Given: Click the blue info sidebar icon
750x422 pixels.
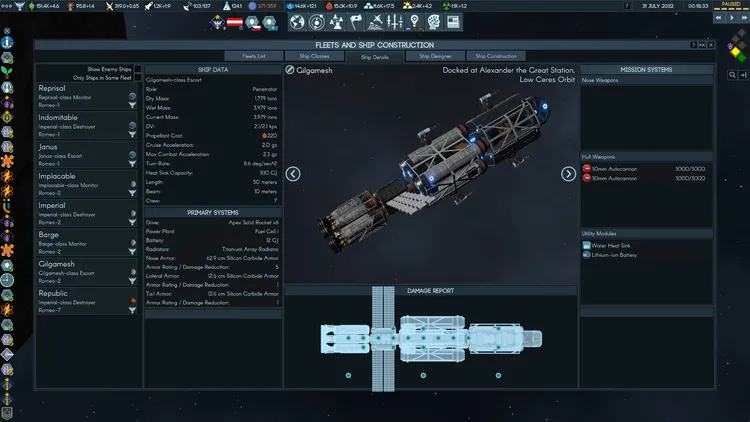Looking at the screenshot, I should 7,43.
